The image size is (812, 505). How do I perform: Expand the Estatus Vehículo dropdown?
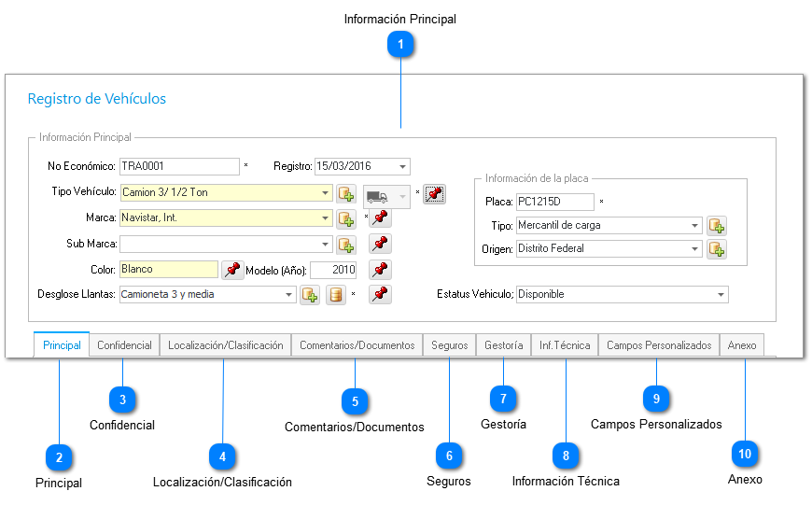[721, 295]
